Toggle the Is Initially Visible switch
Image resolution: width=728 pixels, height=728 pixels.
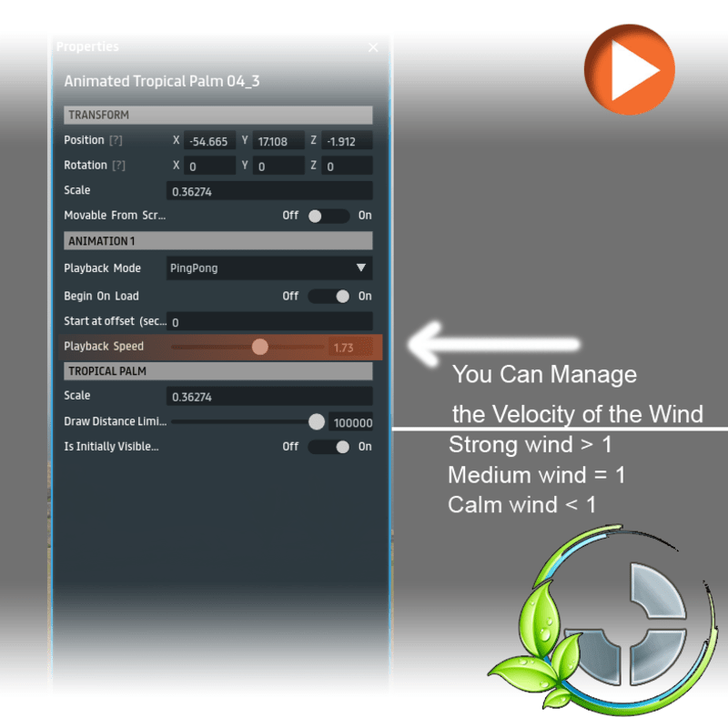[x=329, y=447]
